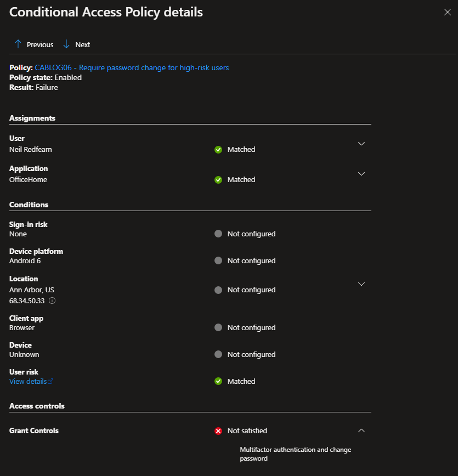Go to Previous policy

[x=39, y=44]
